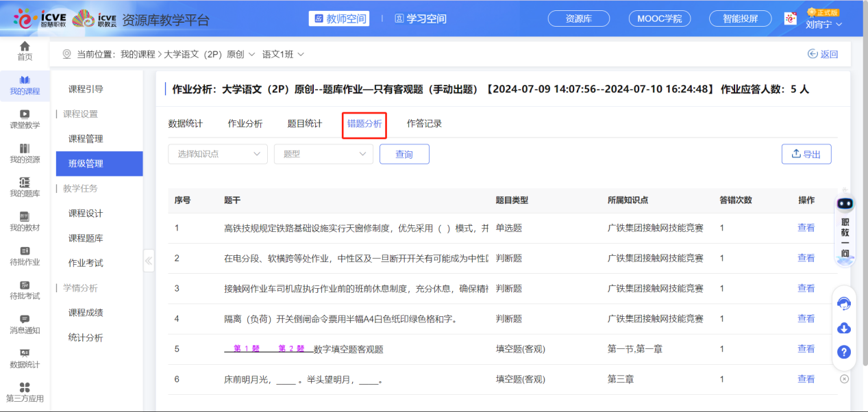The image size is (868, 412).
Task: Expand the 语文1班 class dropdown
Action: (x=283, y=54)
